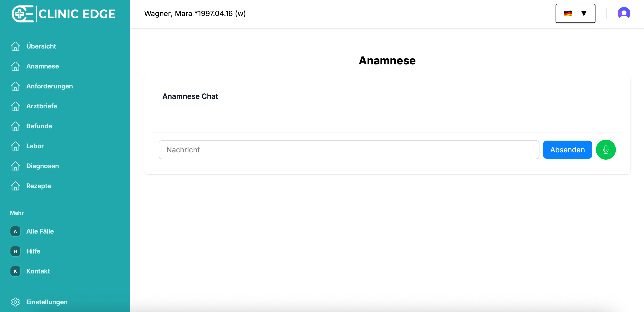Go to the Anforderungen section

[49, 86]
